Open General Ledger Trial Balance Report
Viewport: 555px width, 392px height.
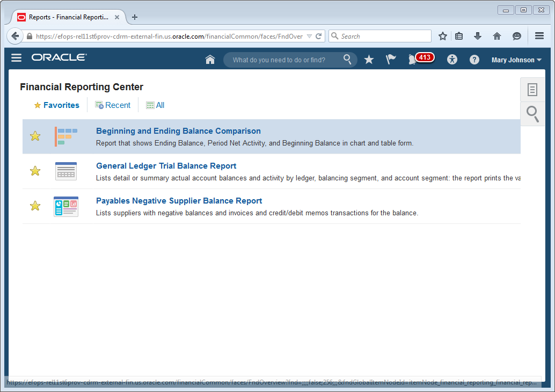pyautogui.click(x=166, y=166)
